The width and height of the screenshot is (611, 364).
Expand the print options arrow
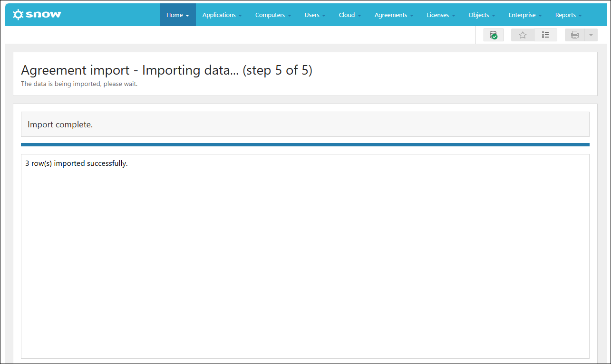tap(591, 35)
